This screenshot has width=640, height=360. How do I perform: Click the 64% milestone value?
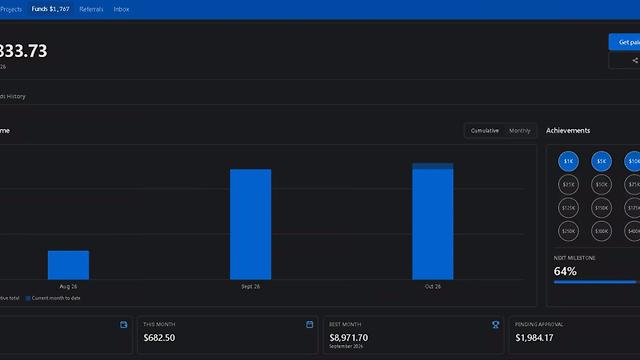click(565, 271)
